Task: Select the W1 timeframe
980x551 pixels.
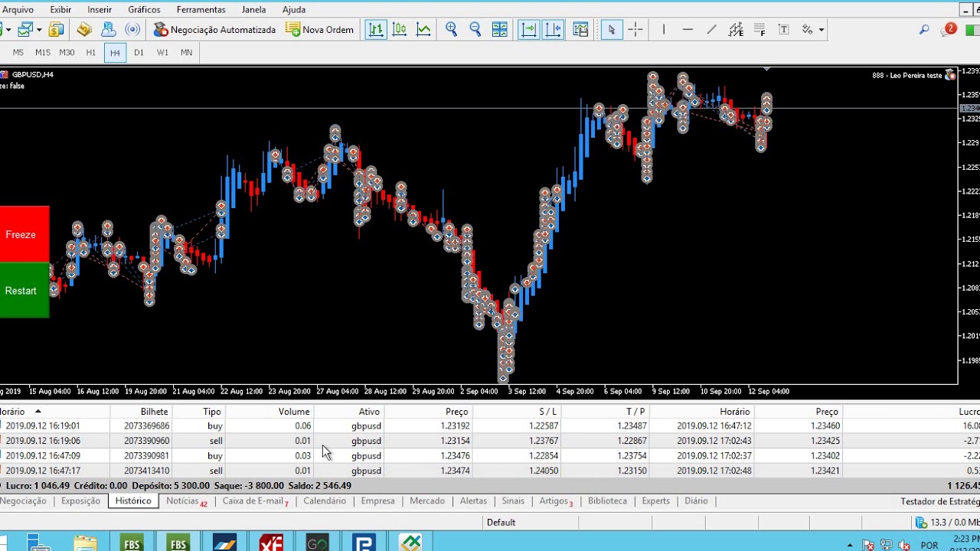Action: pyautogui.click(x=162, y=53)
